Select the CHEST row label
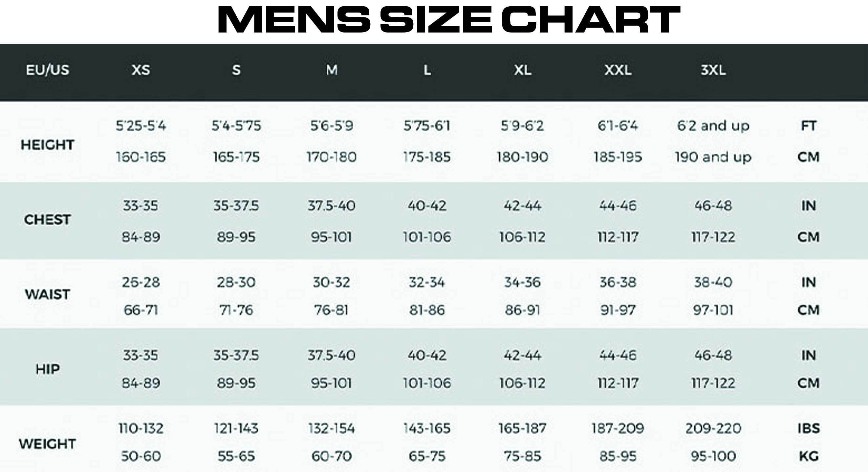 48,220
